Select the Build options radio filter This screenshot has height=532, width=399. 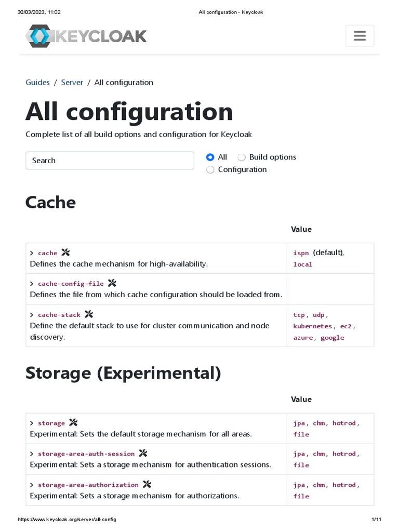coord(242,157)
